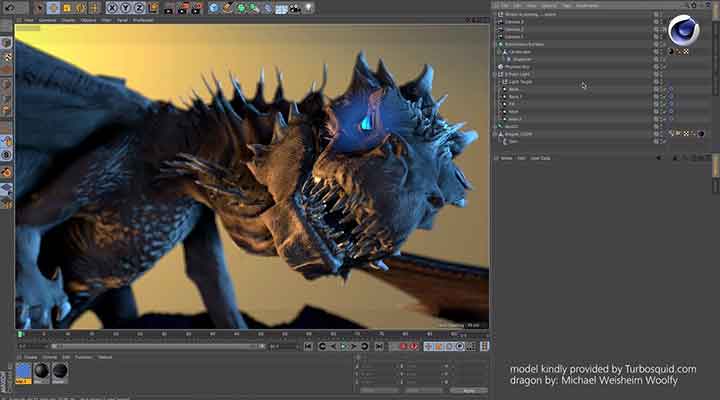Click Render to Picture Viewer icon
Image resolution: width=720 pixels, height=400 pixels.
coord(183,8)
